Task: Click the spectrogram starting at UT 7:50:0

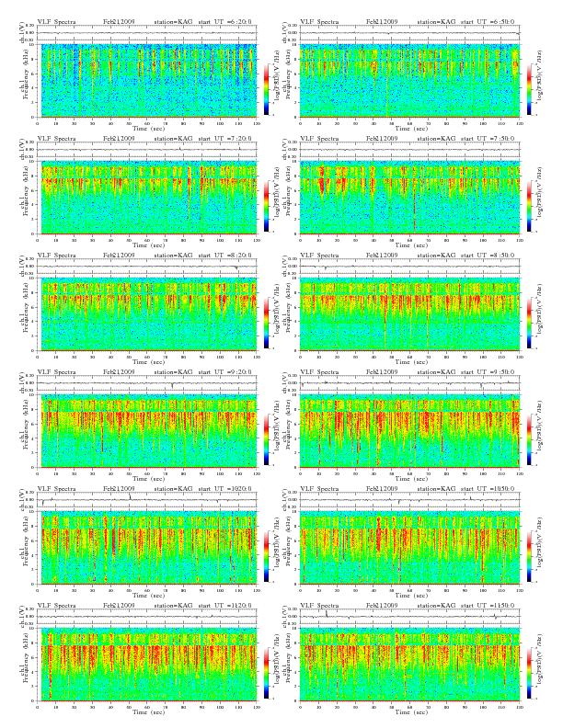Action: click(409, 198)
